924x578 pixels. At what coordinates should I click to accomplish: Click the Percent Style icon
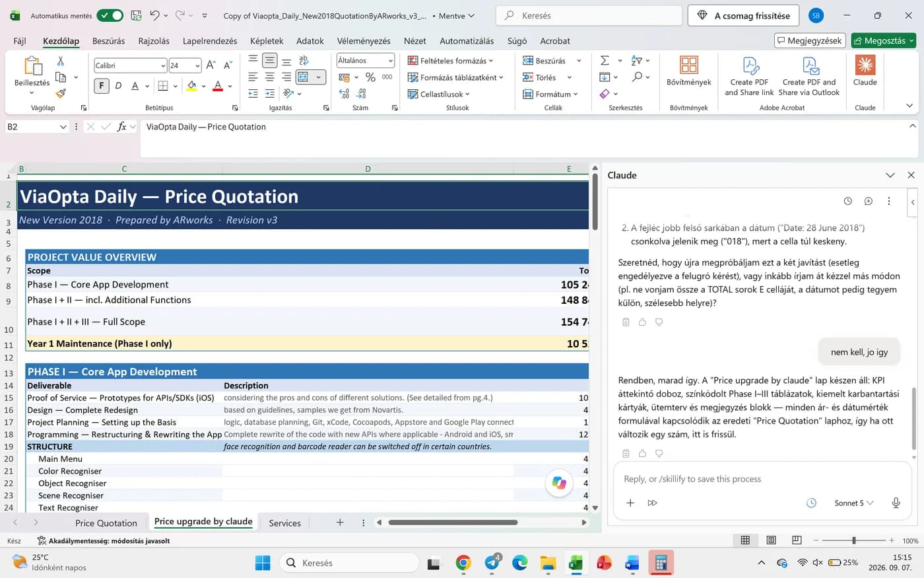[x=370, y=77]
